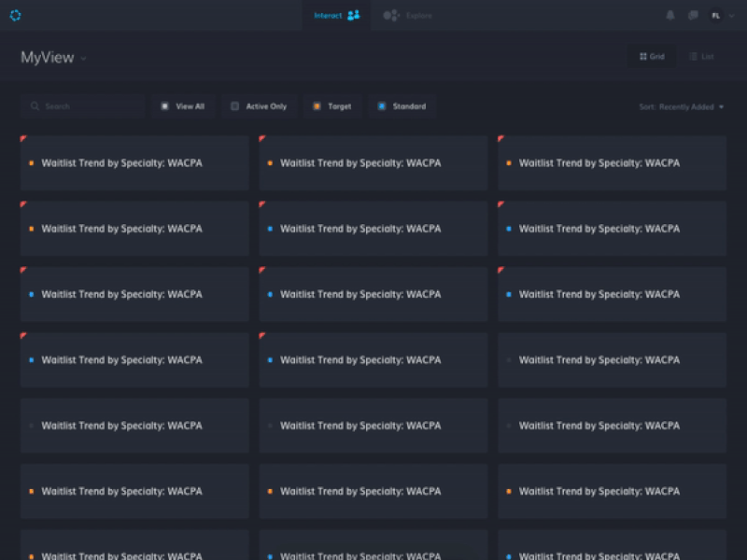
Task: Toggle the Target filter checkbox
Action: [317, 106]
